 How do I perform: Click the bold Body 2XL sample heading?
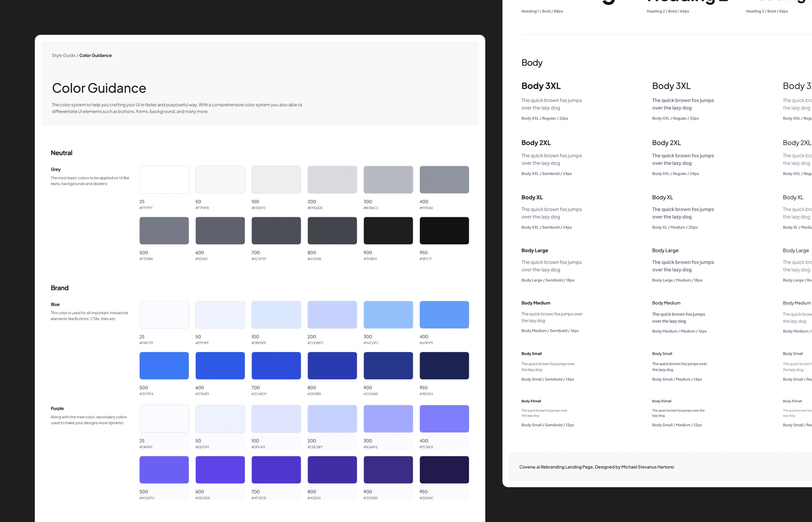[x=536, y=143]
